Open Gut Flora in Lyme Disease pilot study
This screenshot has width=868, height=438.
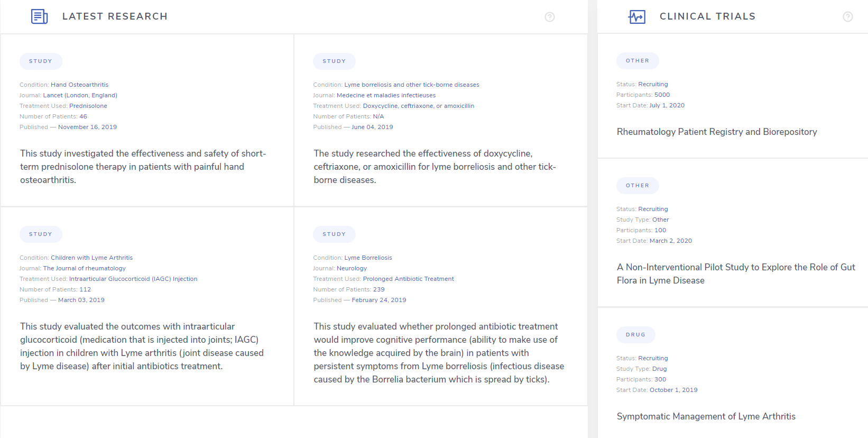tap(735, 273)
